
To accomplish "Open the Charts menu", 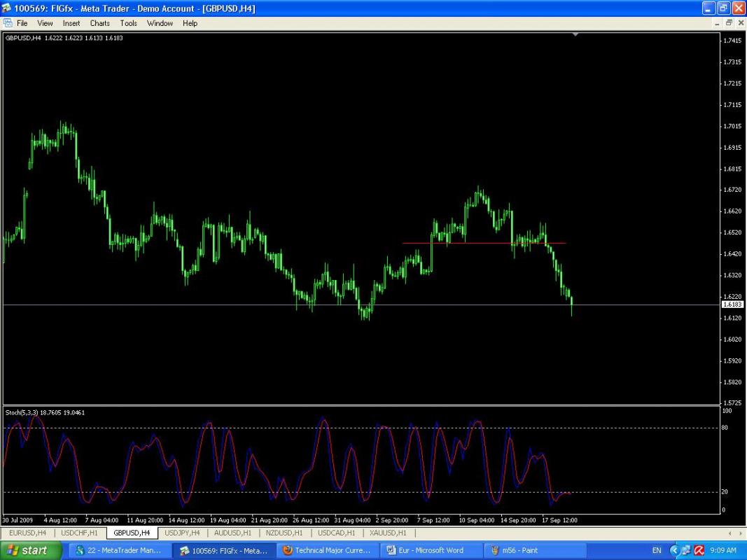I will [x=99, y=23].
